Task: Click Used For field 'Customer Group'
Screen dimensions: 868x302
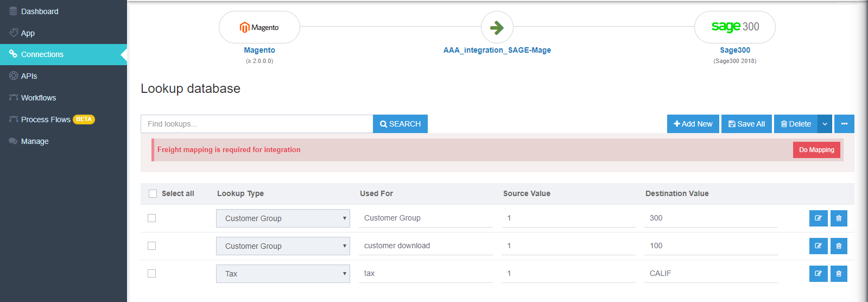Action: (426, 218)
